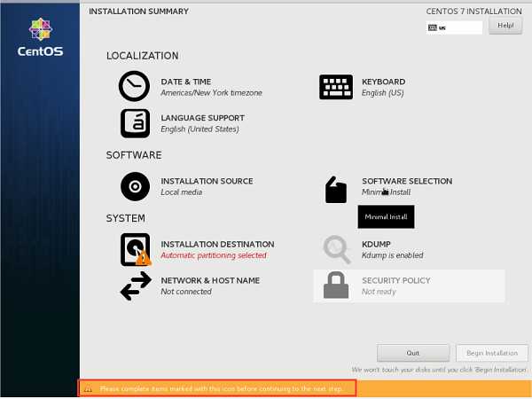The width and height of the screenshot is (532, 399).
Task: Open INSTALLATION DESTINATION label
Action: 217,245
